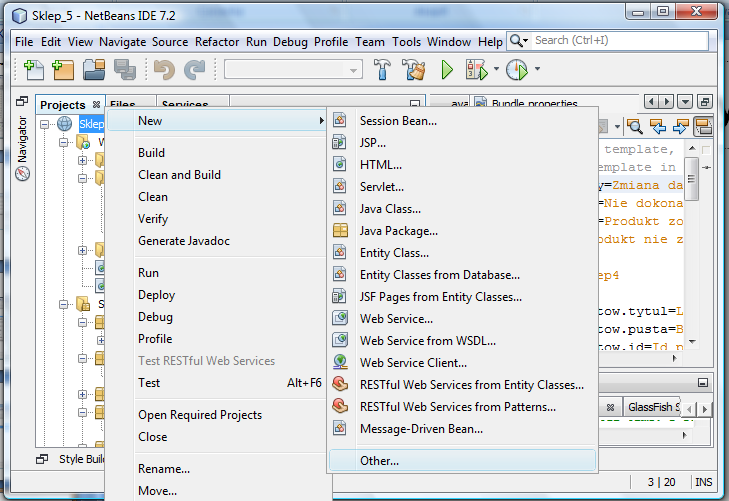Viewport: 729px width, 501px height.
Task: Open the Debug Project dropdown arrow
Action: pyautogui.click(x=496, y=69)
